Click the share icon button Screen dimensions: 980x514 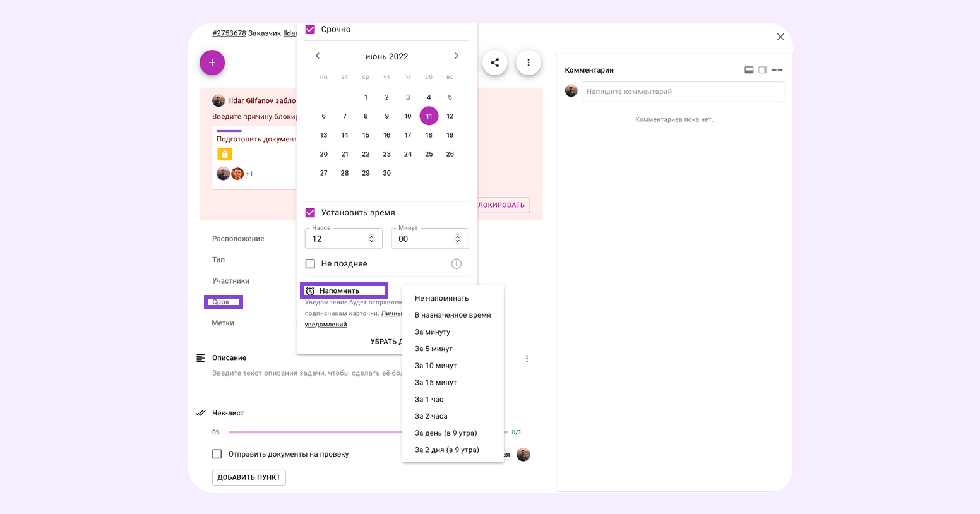click(495, 63)
